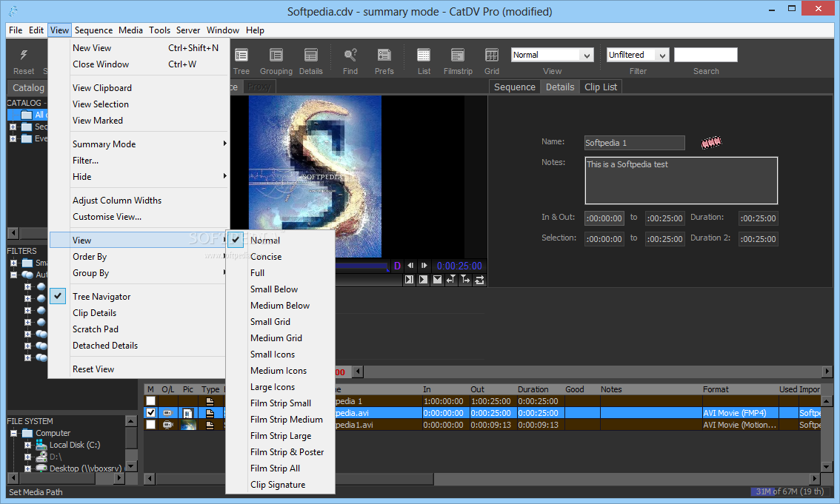Click the down-triangle marker button in the player
This screenshot has width=840, height=504.
tap(437, 279)
